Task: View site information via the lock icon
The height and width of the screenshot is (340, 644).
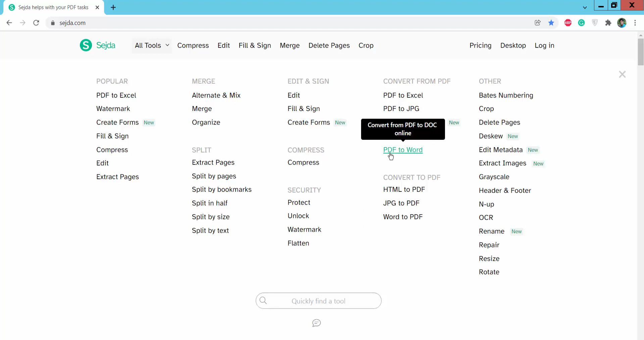Action: coord(53,23)
